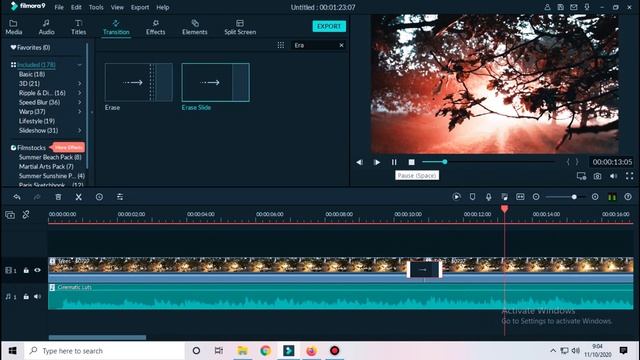
Task: Expand the Ripple & Di... (16) arrow
Action: coord(80,93)
